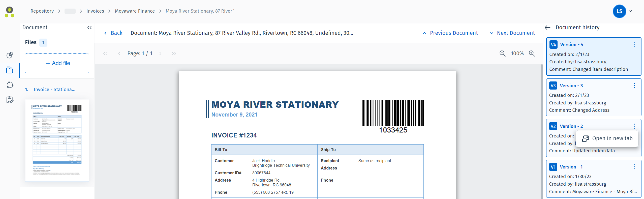
Task: Go to the Next Document
Action: (512, 33)
